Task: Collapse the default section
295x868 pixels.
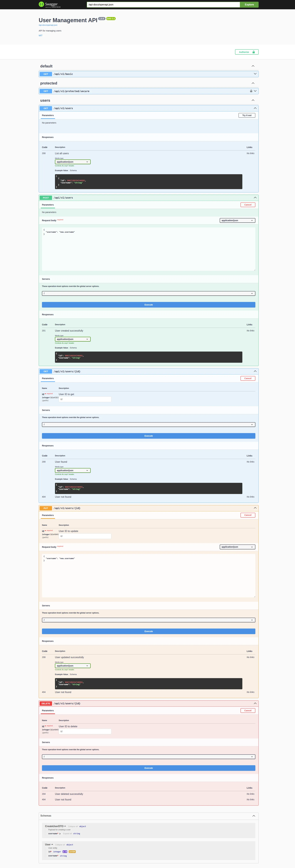Action: point(253,66)
